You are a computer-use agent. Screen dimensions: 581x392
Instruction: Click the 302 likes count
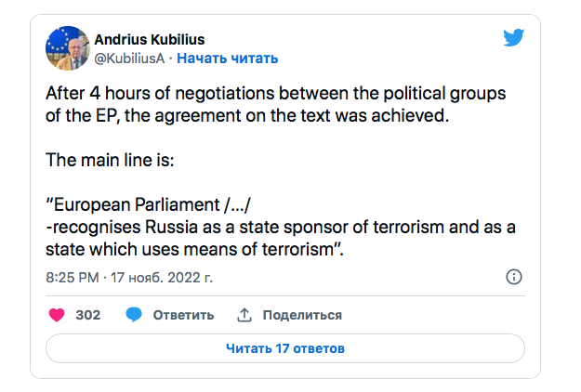(x=87, y=315)
